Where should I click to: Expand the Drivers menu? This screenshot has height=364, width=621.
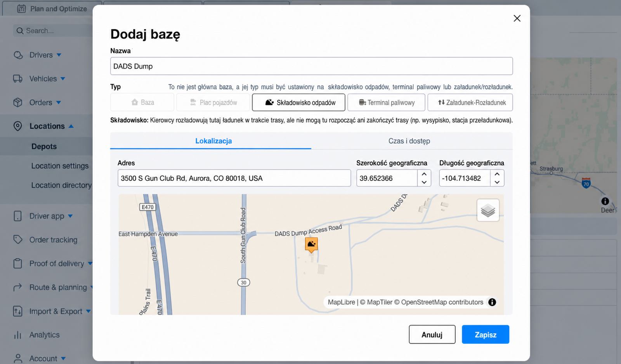pos(59,55)
